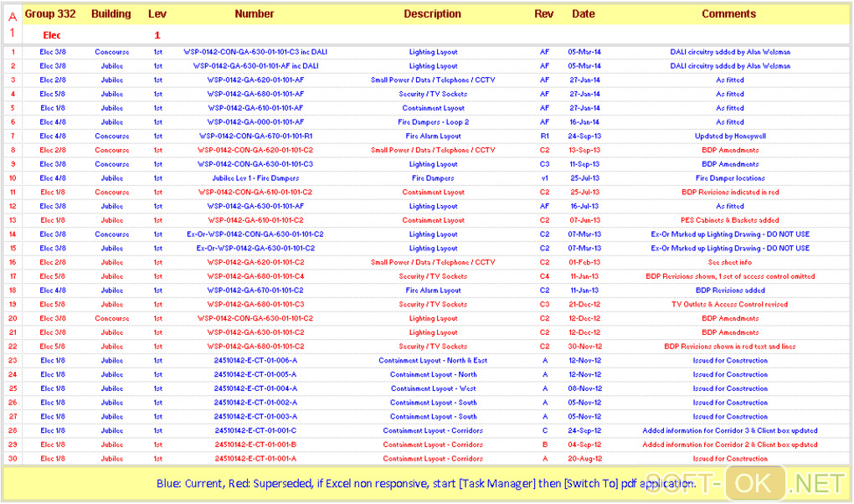Image resolution: width=854 pixels, height=504 pixels.
Task: Click the 20-Aug-12 date cell
Action: pyautogui.click(x=584, y=459)
